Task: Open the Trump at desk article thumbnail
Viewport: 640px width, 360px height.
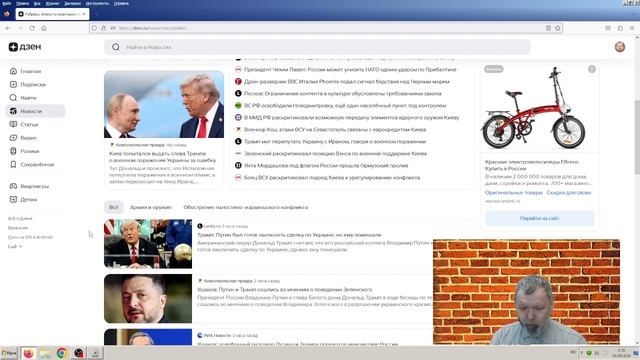Action: (x=148, y=244)
